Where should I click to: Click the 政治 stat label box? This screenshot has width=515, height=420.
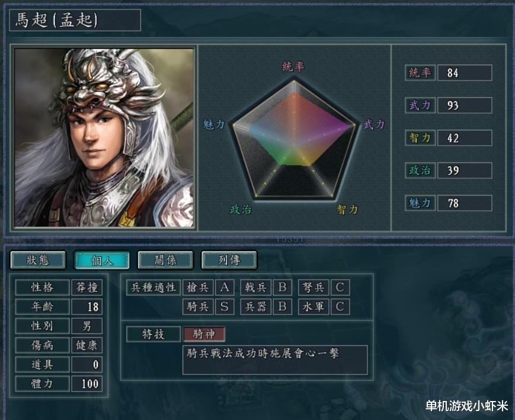pos(420,170)
